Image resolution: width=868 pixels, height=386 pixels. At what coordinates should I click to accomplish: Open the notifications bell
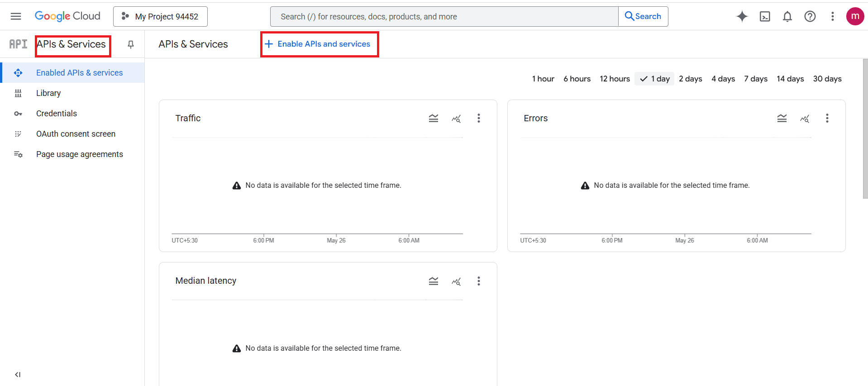coord(787,16)
